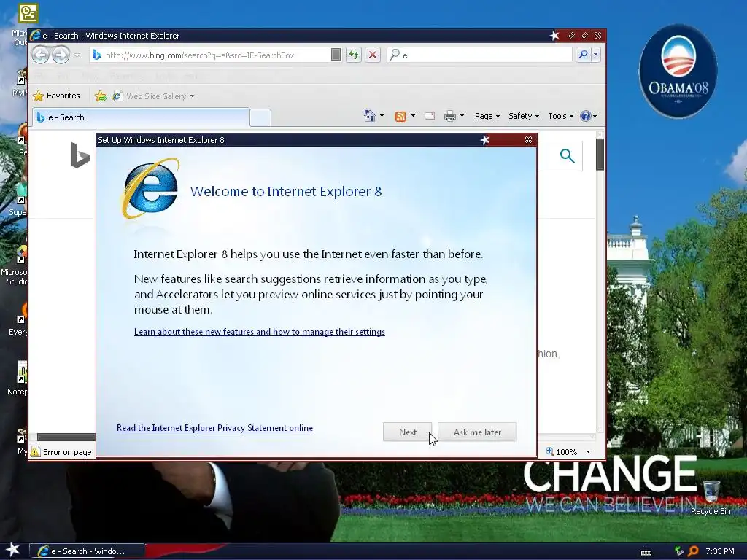Image resolution: width=747 pixels, height=560 pixels.
Task: Close the Set Up Windows Internet Explorer 8 dialog
Action: [x=528, y=139]
